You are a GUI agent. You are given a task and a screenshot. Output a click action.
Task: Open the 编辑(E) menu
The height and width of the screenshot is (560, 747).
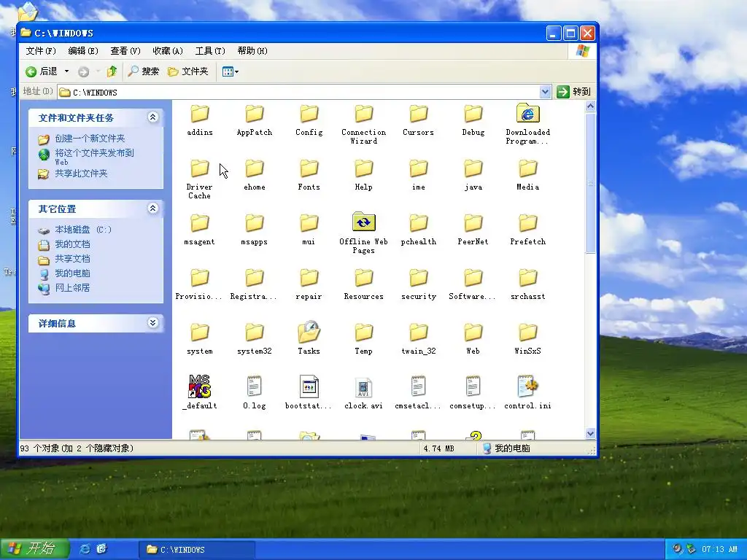pyautogui.click(x=83, y=51)
